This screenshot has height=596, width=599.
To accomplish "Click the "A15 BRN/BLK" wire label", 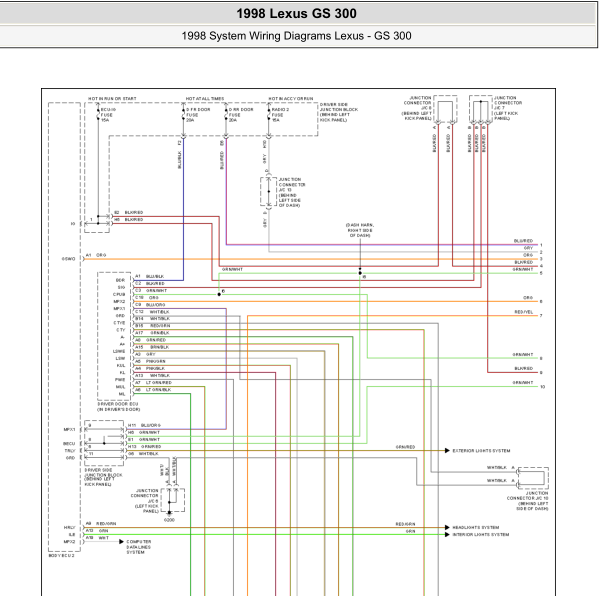I will tap(152, 347).
